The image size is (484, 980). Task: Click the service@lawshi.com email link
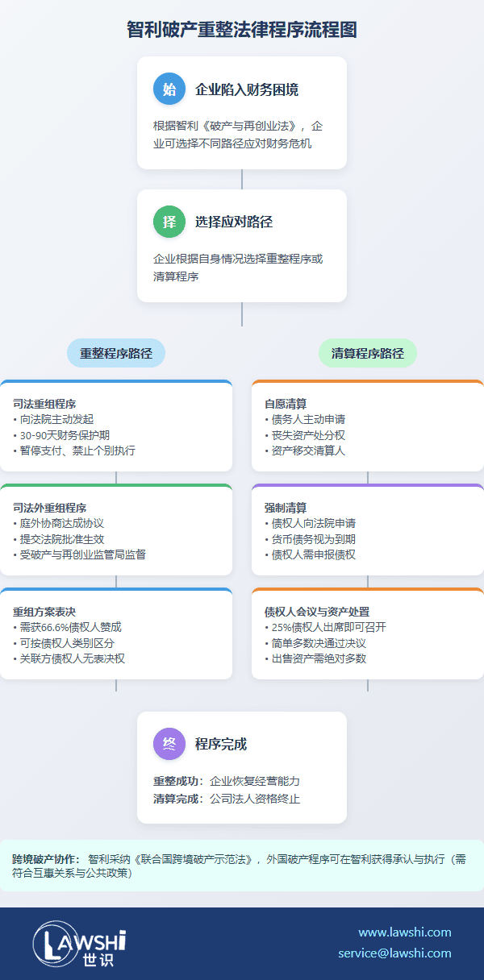[394, 953]
